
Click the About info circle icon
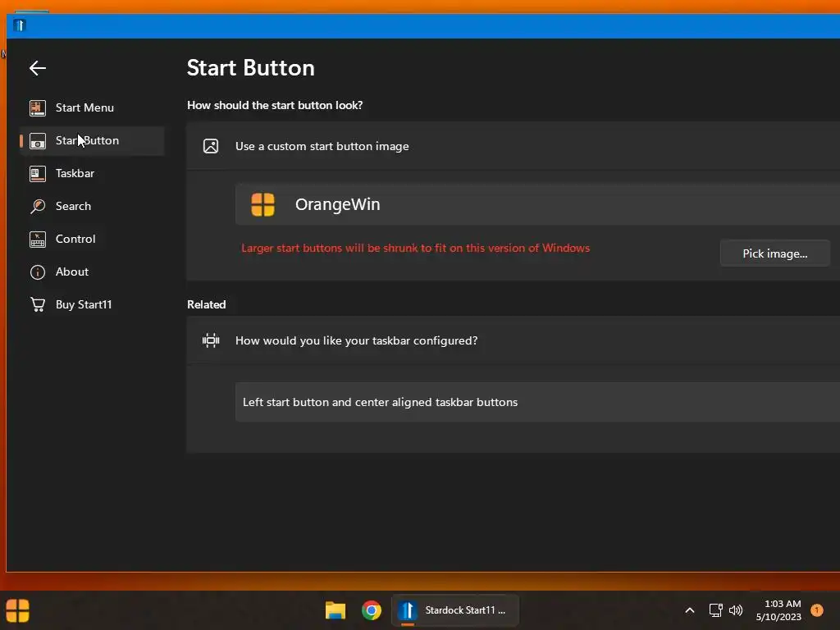click(x=38, y=272)
